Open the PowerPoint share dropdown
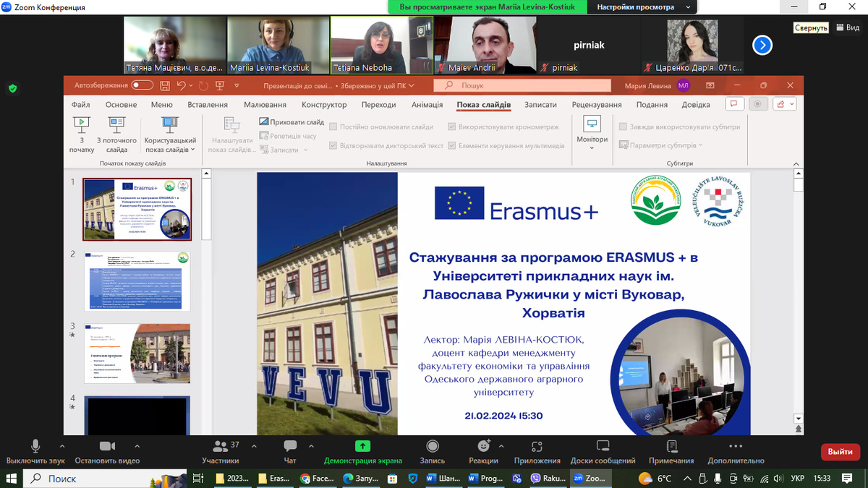This screenshot has width=868, height=488. 784,104
